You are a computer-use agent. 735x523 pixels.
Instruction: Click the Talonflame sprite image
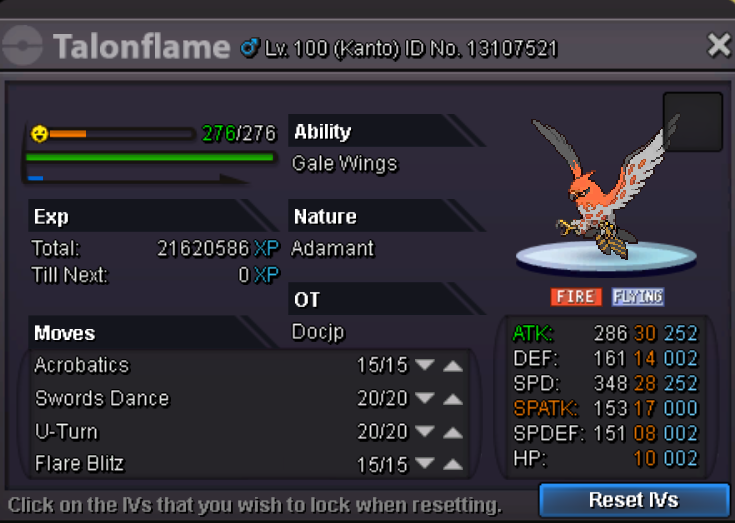click(605, 187)
